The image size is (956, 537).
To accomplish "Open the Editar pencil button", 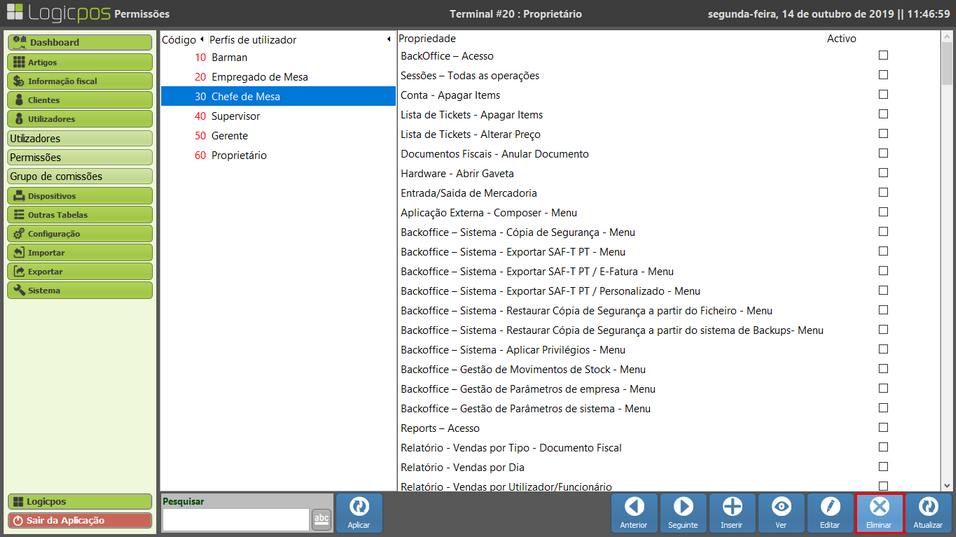I will [831, 513].
